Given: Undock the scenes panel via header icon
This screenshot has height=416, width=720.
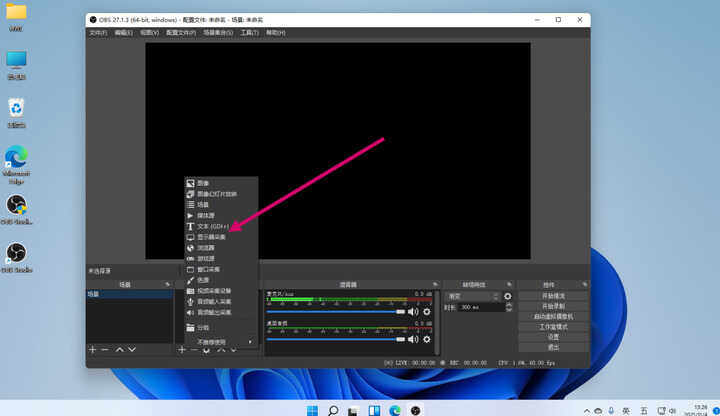Looking at the screenshot, I should [167, 285].
